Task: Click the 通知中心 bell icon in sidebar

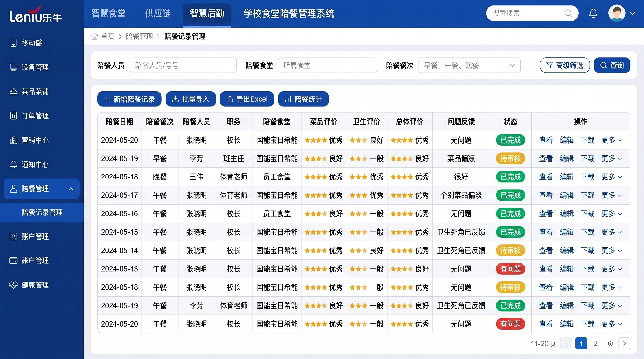Action: pyautogui.click(x=14, y=165)
